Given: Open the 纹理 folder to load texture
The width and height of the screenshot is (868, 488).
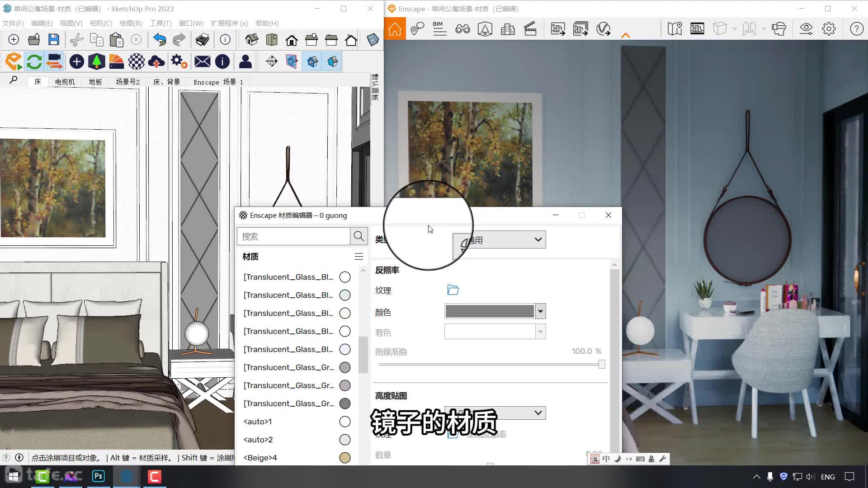Looking at the screenshot, I should click(x=453, y=290).
